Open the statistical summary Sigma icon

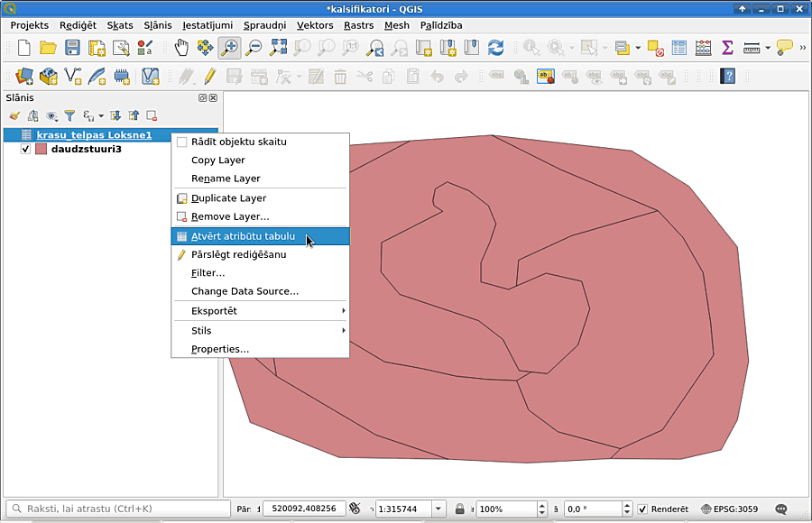click(x=727, y=48)
